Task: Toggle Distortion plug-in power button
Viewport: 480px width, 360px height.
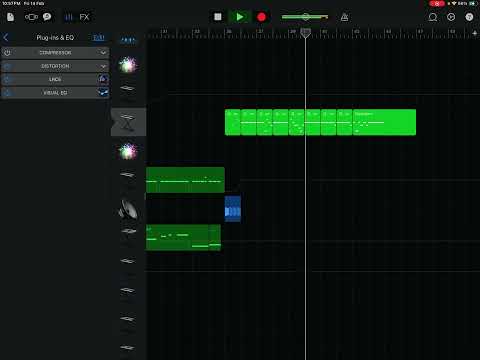Action: point(7,66)
